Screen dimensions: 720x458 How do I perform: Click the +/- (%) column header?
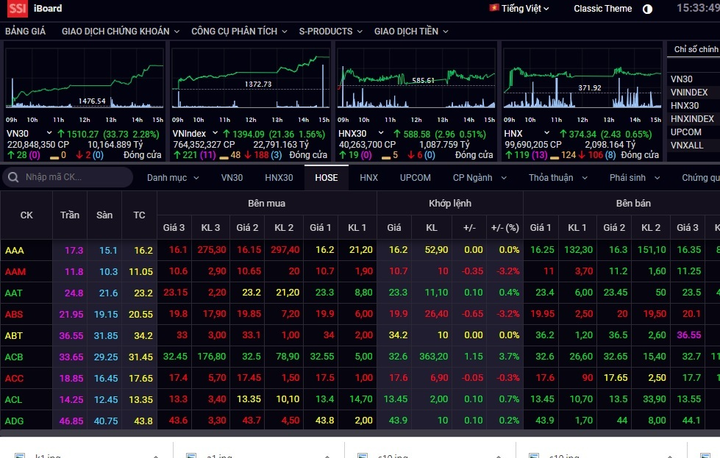coord(505,228)
